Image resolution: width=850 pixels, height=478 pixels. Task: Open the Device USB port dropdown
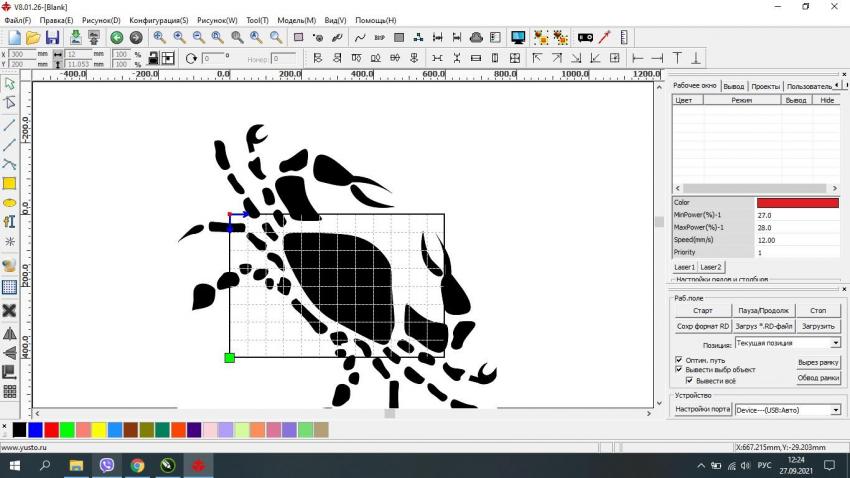[835, 409]
